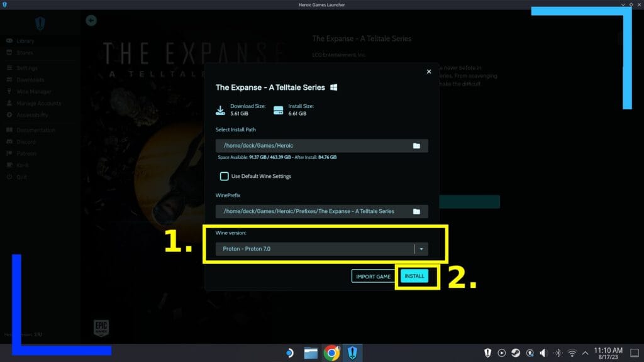Click the download size arrow icon
The width and height of the screenshot is (644, 362).
coord(221,109)
